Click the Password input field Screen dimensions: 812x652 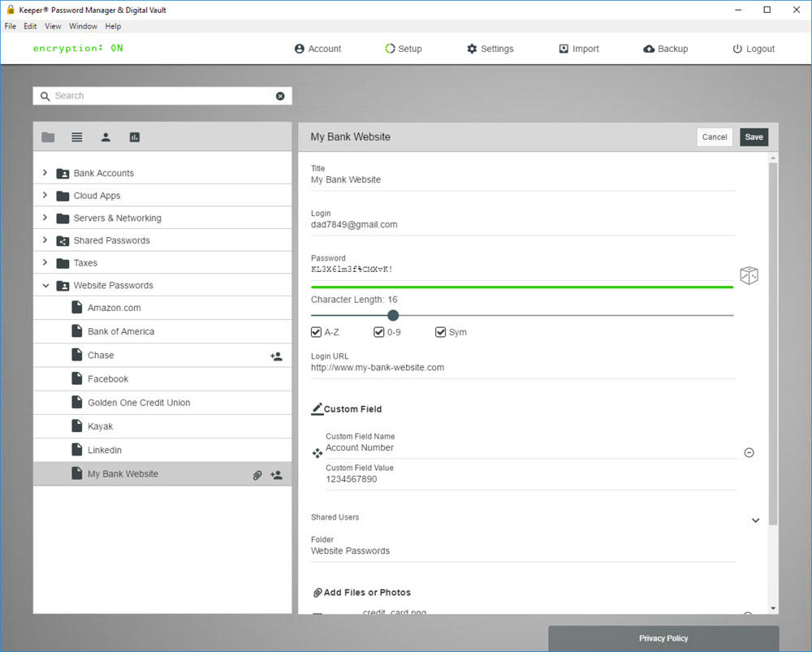tap(522, 270)
